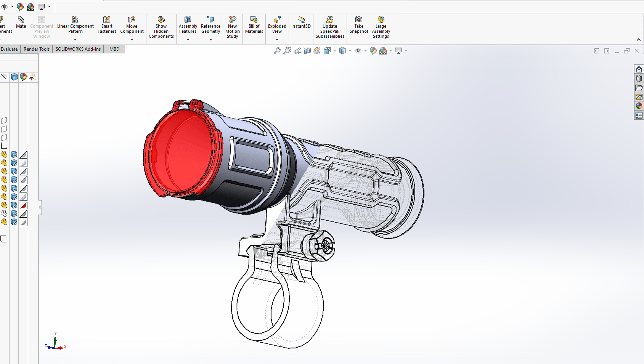
Task: Launch Smart Fasteners
Action: [107, 25]
